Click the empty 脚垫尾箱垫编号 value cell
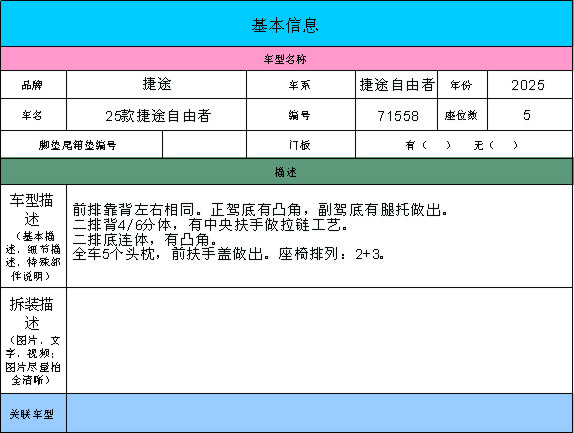 point(204,145)
